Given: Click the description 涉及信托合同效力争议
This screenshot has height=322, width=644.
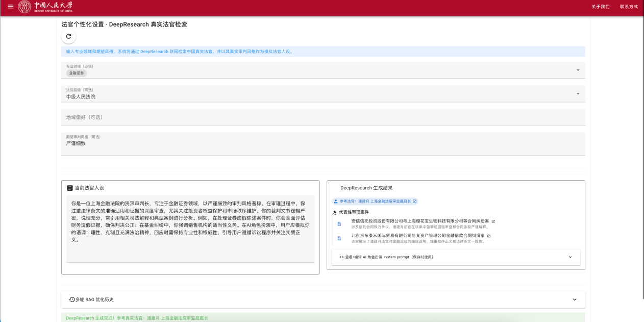Looking at the screenshot, I should (x=420, y=227).
